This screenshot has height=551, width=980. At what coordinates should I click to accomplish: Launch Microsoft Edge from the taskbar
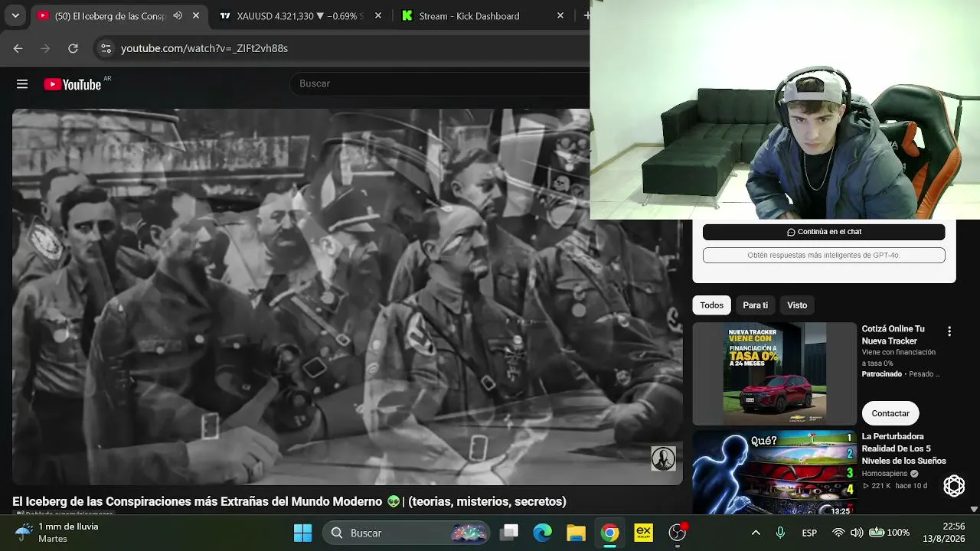[x=543, y=533]
